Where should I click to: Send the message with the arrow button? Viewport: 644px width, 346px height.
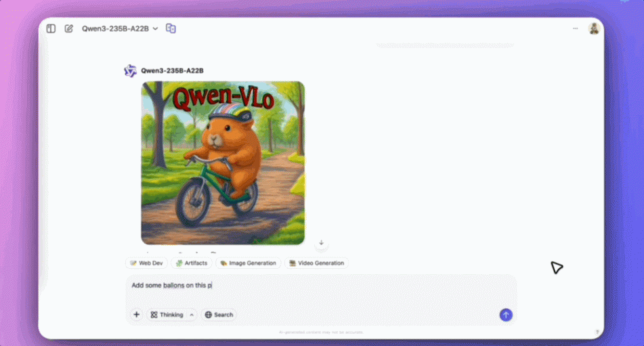coord(506,315)
